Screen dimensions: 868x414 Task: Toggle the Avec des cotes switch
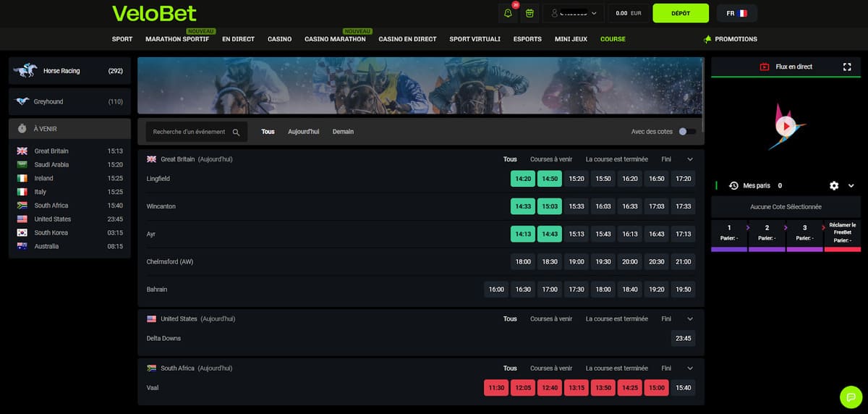click(687, 132)
